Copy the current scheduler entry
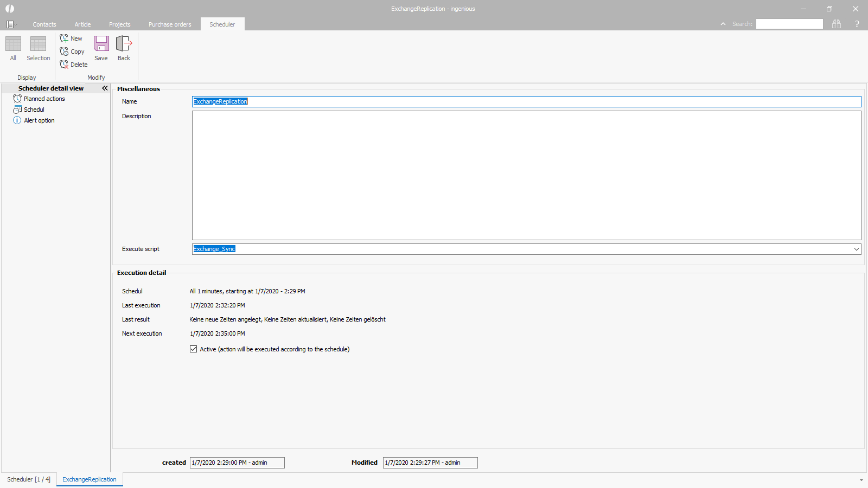The height and width of the screenshot is (488, 868). (72, 52)
